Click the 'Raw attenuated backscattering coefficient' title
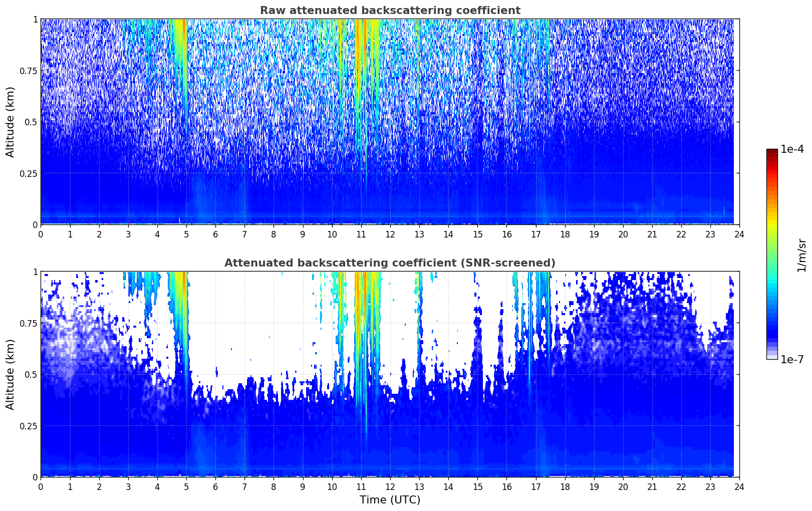Viewport: 812px width, 511px height. 390,11
